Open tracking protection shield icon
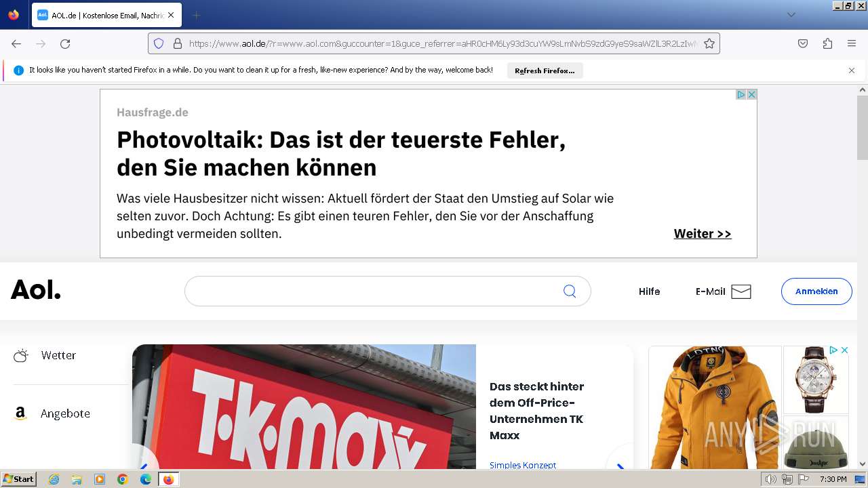 (159, 43)
